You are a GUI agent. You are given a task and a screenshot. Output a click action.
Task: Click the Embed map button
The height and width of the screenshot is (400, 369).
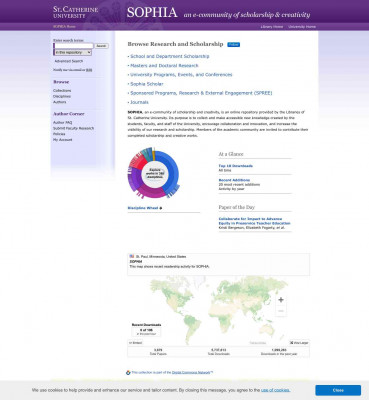(135, 343)
